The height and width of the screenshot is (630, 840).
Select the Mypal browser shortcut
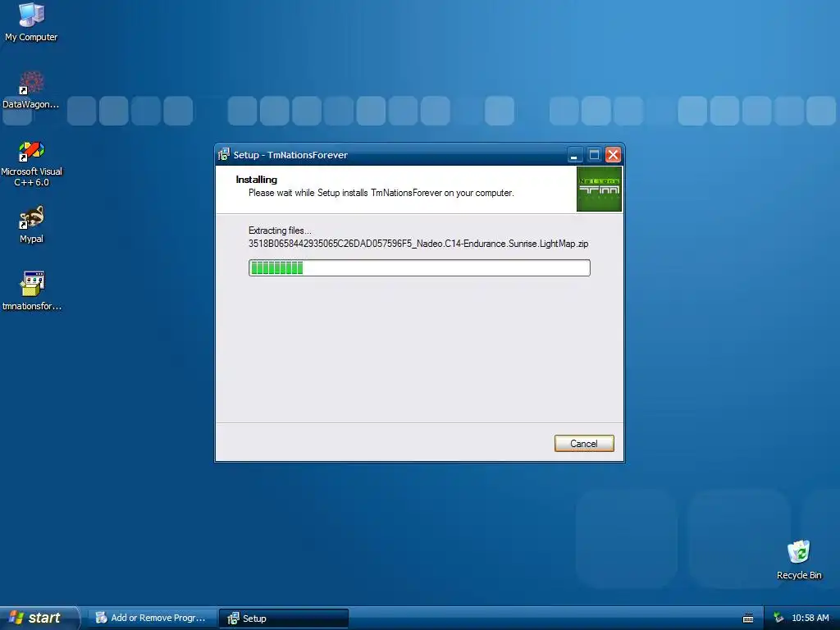click(x=32, y=225)
